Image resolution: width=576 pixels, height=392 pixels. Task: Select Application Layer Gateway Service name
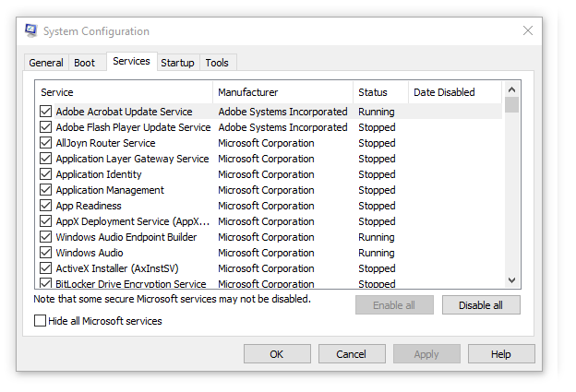(132, 159)
